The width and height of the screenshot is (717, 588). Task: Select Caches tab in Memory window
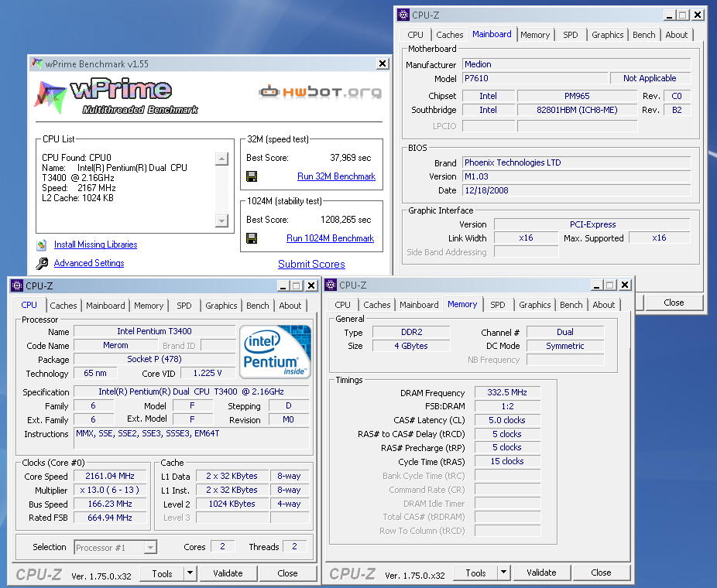[377, 305]
